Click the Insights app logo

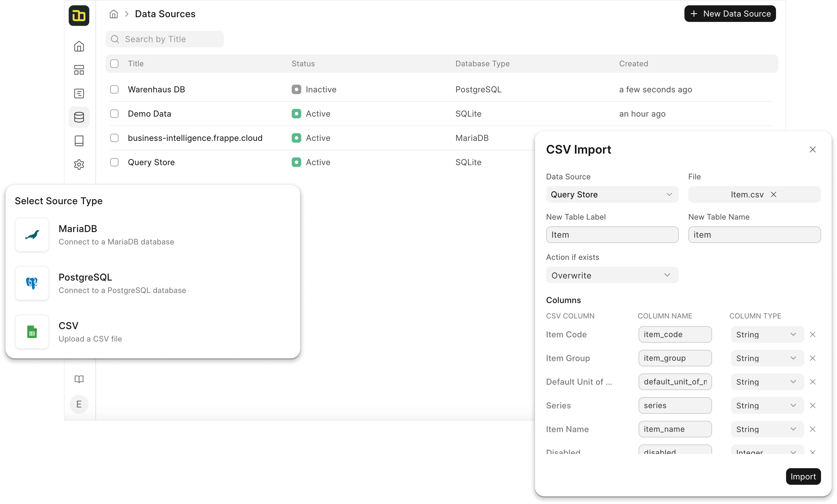click(79, 16)
